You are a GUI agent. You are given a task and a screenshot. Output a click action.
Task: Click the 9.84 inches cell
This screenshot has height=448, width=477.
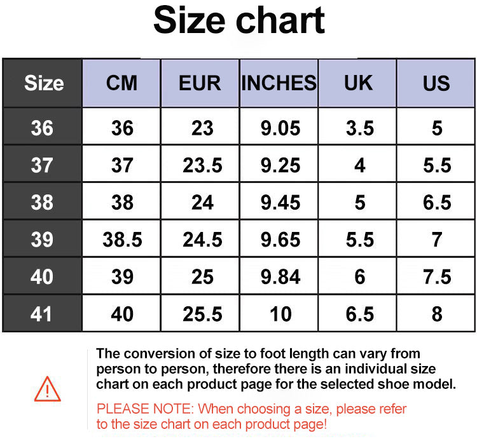[x=279, y=276]
